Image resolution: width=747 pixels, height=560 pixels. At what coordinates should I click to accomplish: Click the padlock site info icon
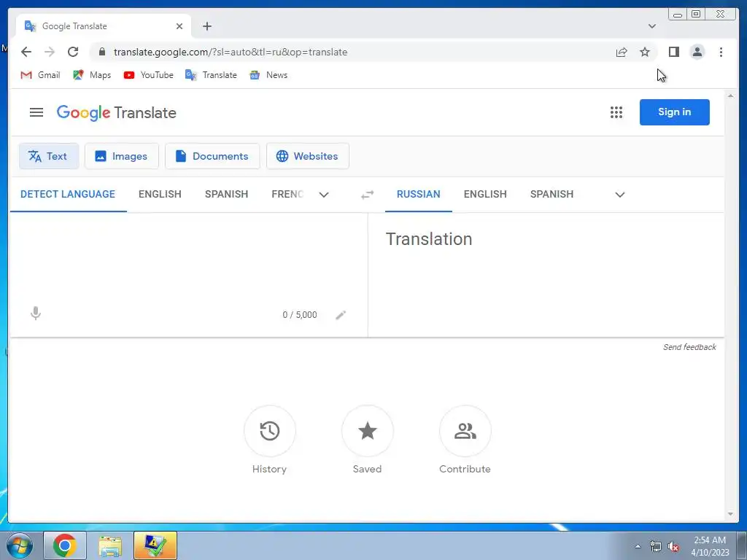click(x=102, y=52)
